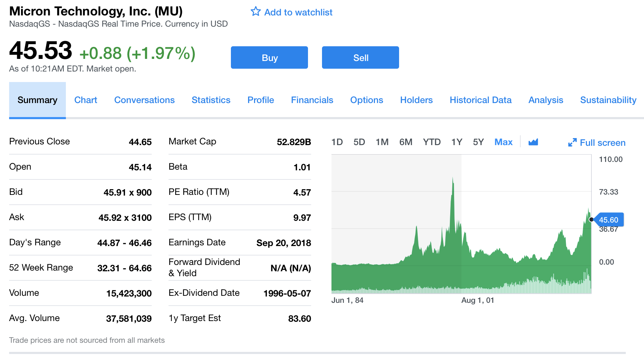644x361 pixels.
Task: Click the Bid value 45.91 x 900
Action: pos(128,192)
